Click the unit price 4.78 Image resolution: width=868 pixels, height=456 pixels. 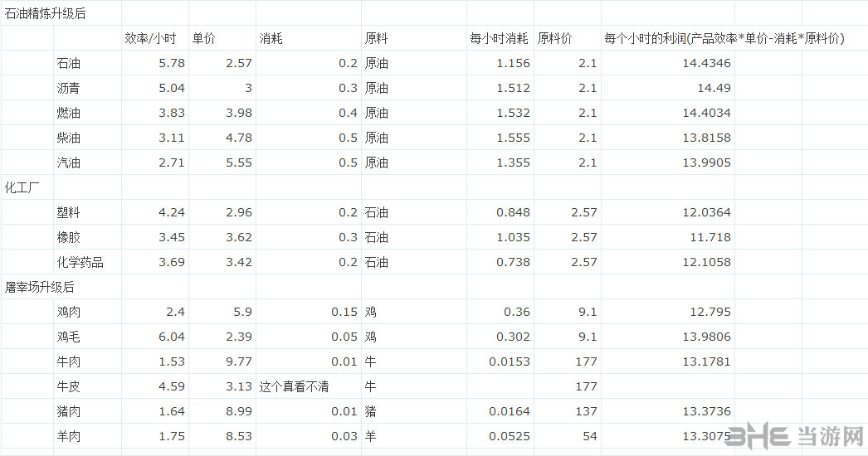(239, 138)
